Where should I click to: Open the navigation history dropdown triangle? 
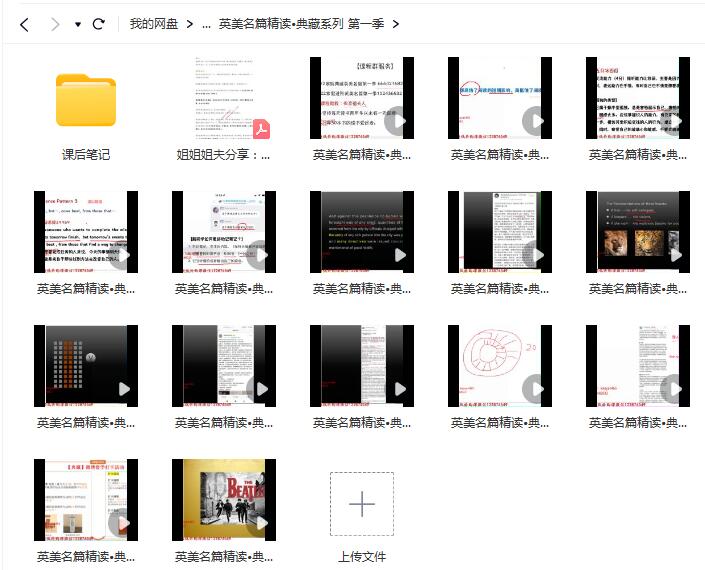[78, 25]
